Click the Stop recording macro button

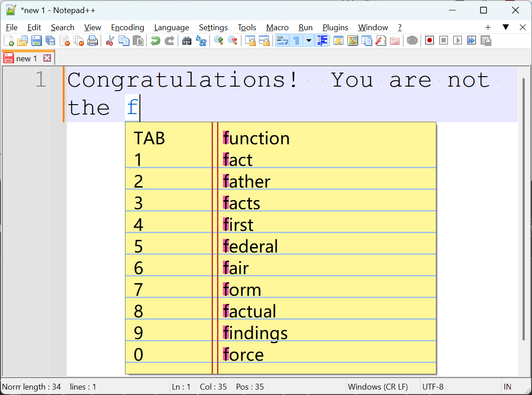[444, 41]
